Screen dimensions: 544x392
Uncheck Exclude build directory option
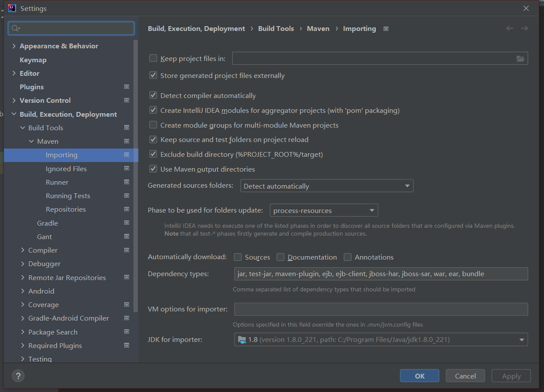click(153, 154)
